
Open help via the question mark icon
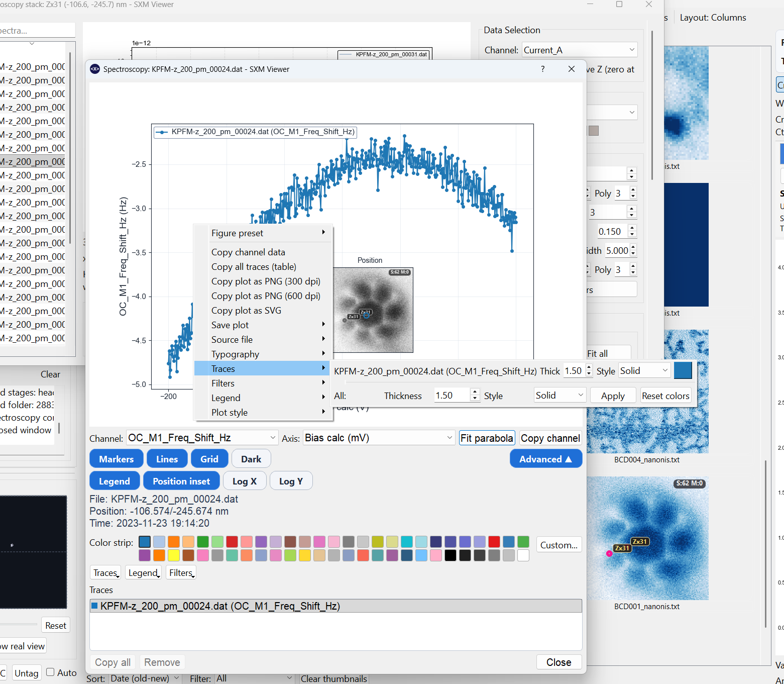point(542,69)
